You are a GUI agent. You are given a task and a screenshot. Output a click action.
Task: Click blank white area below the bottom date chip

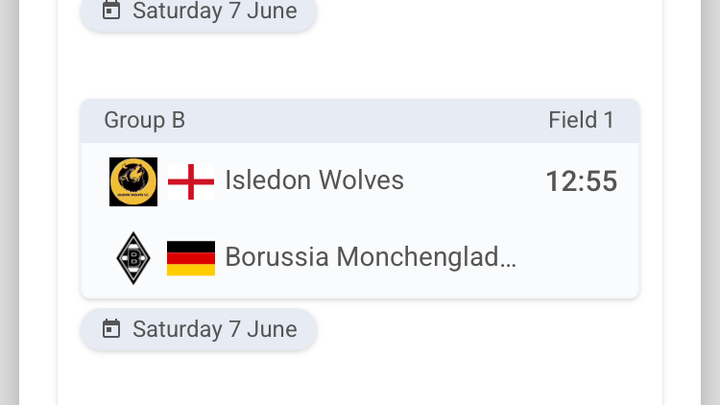tap(360, 380)
